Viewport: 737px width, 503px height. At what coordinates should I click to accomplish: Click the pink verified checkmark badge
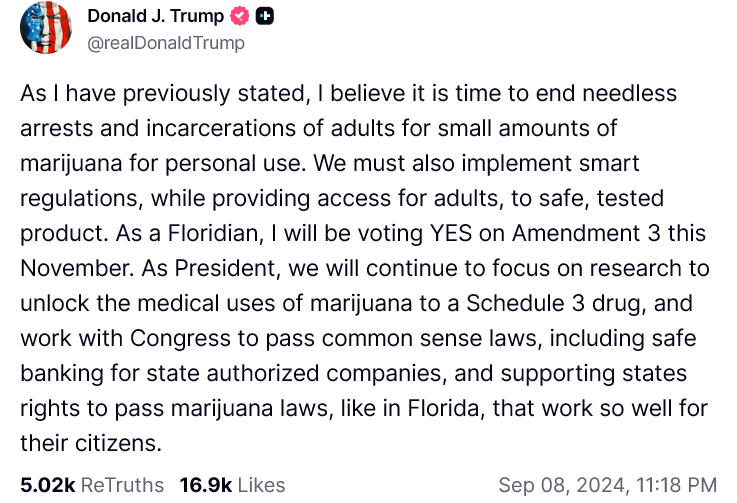[240, 17]
